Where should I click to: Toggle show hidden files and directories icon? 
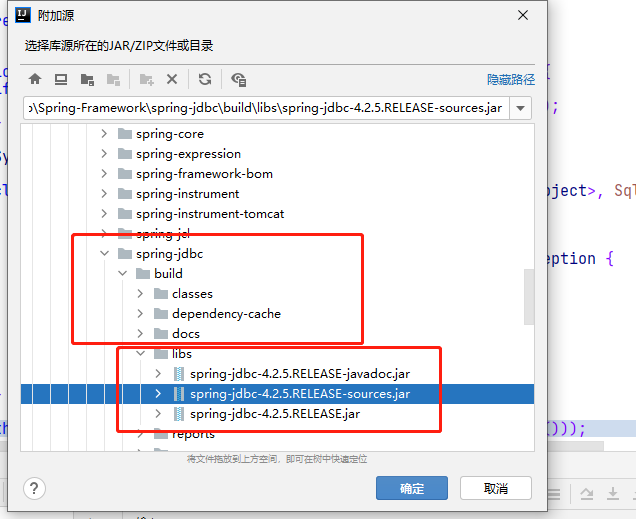(238, 79)
